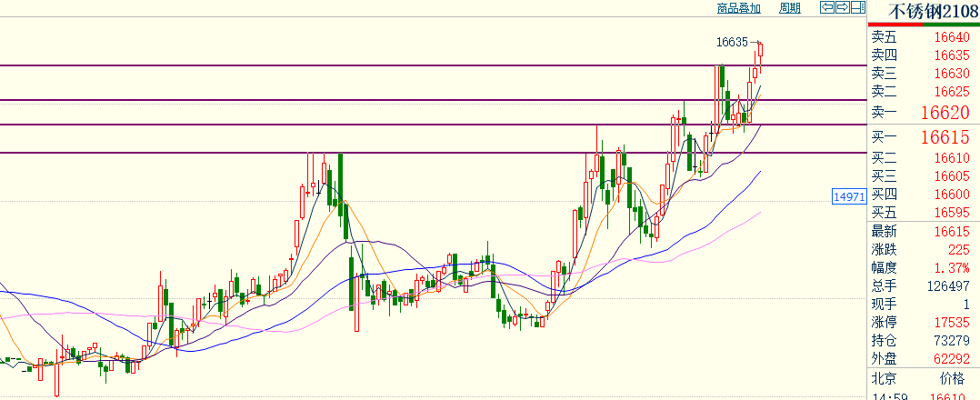Select the 买二 price 16610

[x=952, y=158]
